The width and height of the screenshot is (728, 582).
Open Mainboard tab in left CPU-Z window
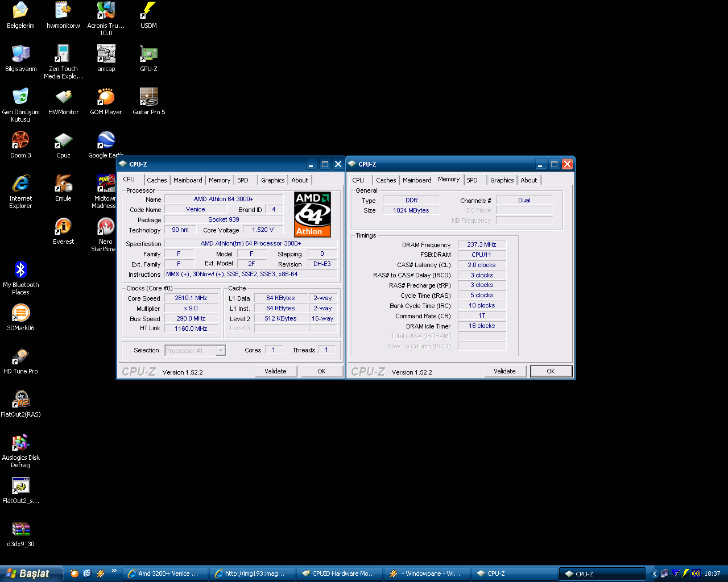click(x=188, y=180)
